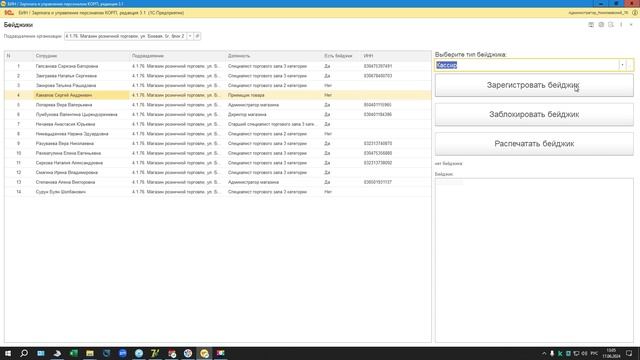The image size is (640, 360).
Task: Open the Windows Start menu
Action: [8, 353]
